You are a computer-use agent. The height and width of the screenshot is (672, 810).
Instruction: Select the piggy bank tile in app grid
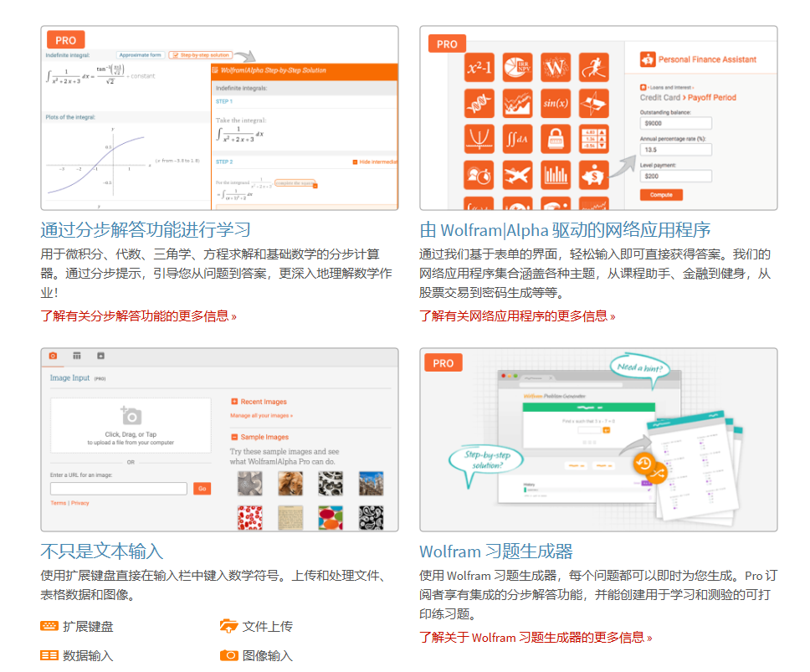point(593,175)
